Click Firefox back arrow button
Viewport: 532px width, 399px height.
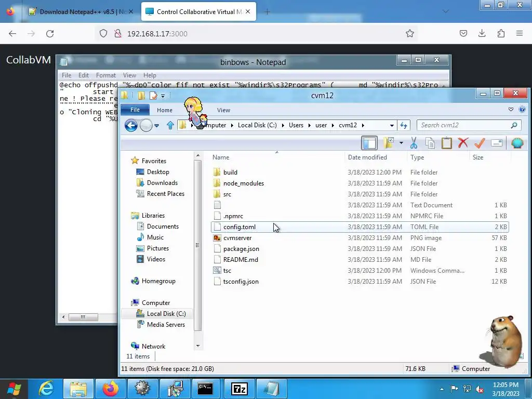pyautogui.click(x=12, y=33)
